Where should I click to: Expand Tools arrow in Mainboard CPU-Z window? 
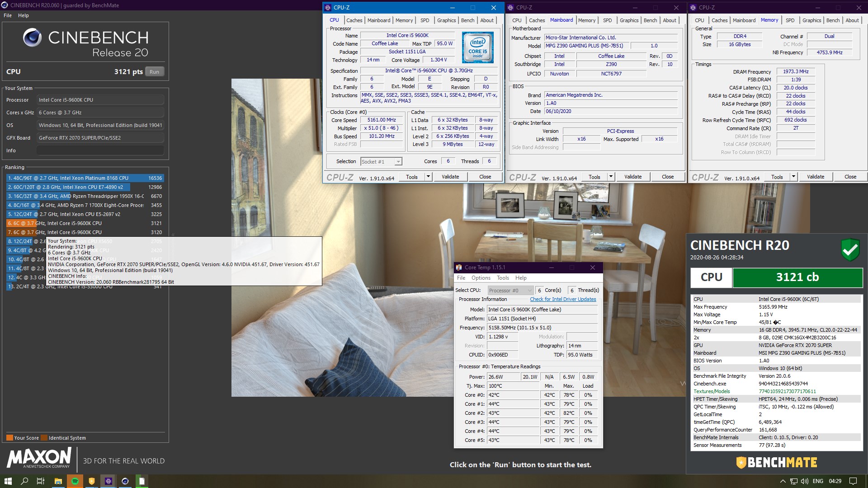click(611, 177)
